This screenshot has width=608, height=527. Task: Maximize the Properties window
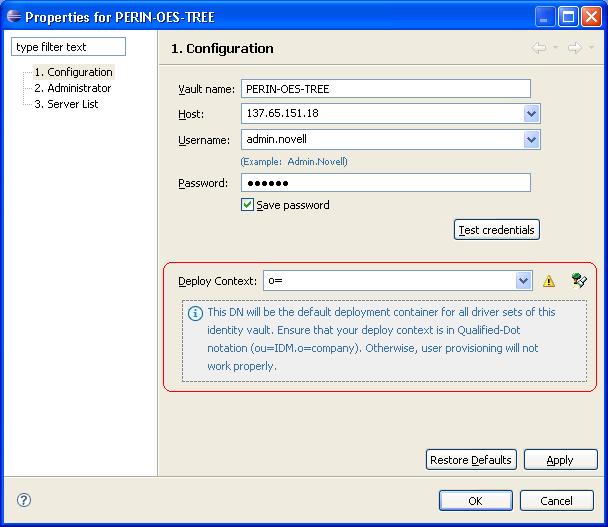tap(568, 17)
